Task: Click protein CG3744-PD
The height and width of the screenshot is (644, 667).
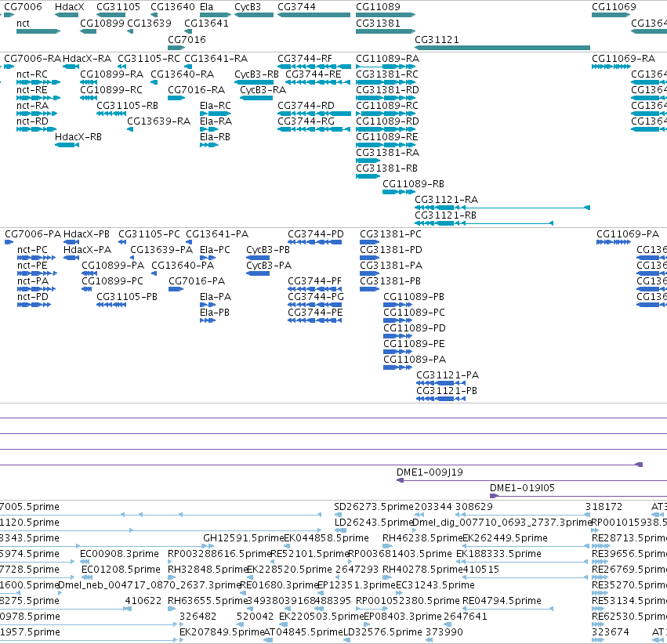Action: [x=315, y=242]
